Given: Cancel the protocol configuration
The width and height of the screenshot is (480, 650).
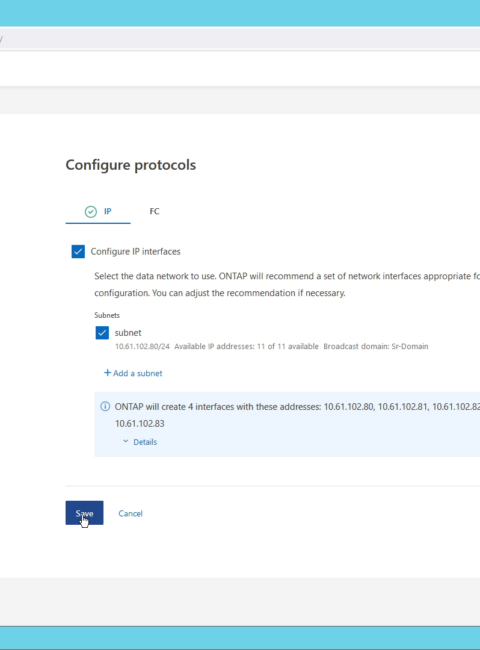Looking at the screenshot, I should tap(130, 513).
